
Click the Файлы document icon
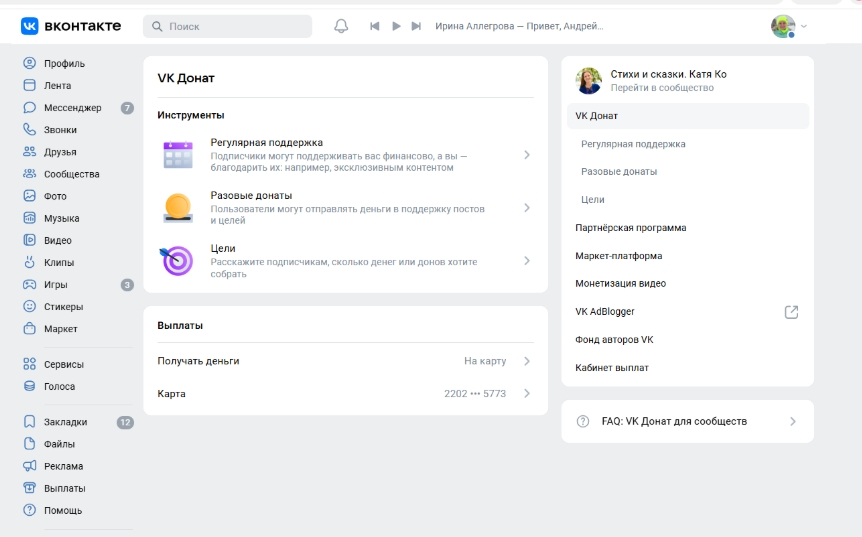coord(29,444)
